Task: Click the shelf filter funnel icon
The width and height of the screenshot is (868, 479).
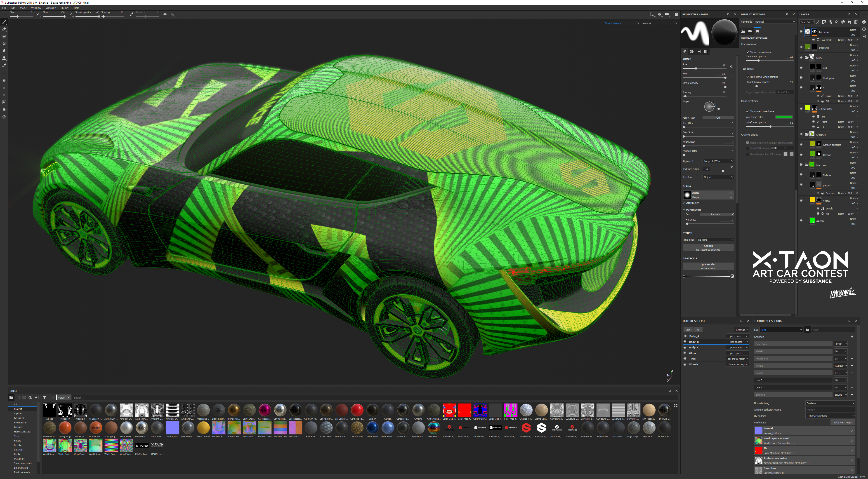Action: tap(45, 397)
